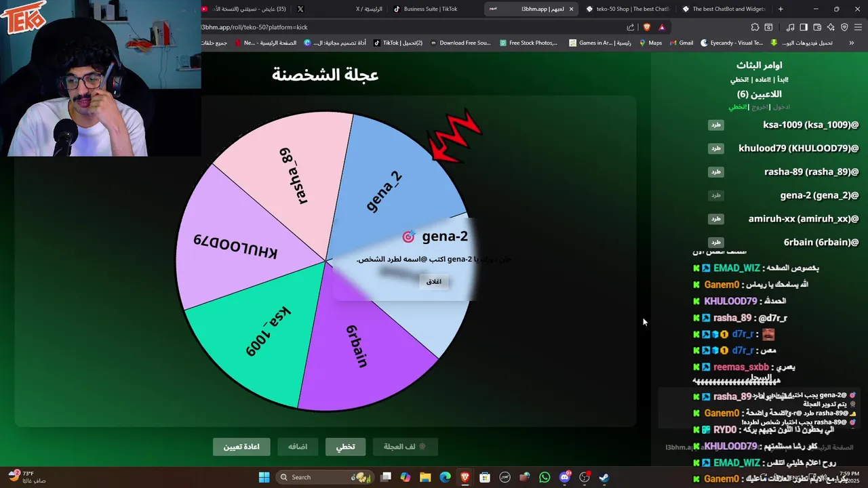Click the Brave VPN shield icon

(x=844, y=27)
